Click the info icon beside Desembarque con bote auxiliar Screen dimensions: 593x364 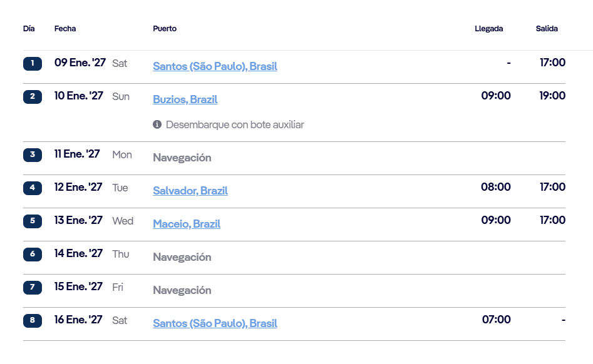pyautogui.click(x=157, y=124)
